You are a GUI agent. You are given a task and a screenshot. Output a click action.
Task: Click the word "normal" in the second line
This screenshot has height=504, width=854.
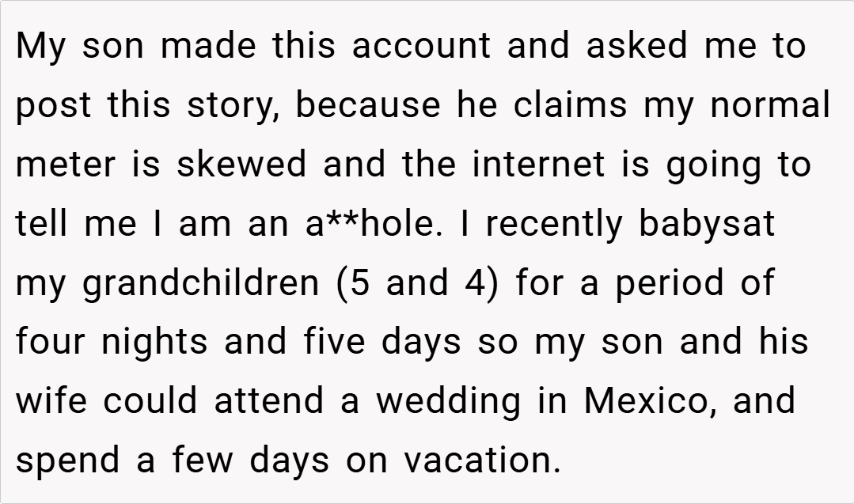770,106
